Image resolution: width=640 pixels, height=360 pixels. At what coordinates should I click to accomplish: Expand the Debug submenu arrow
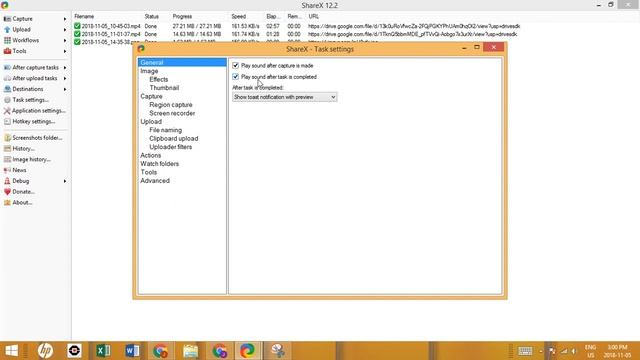(x=65, y=181)
